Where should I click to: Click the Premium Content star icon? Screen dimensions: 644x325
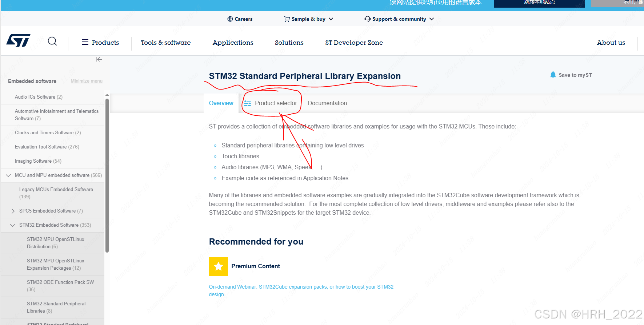tap(219, 266)
